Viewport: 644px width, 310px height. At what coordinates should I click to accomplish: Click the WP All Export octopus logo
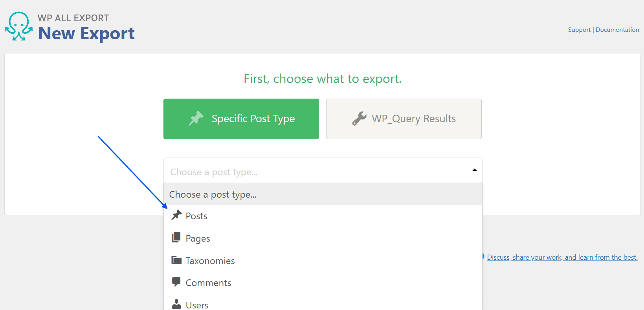18,26
